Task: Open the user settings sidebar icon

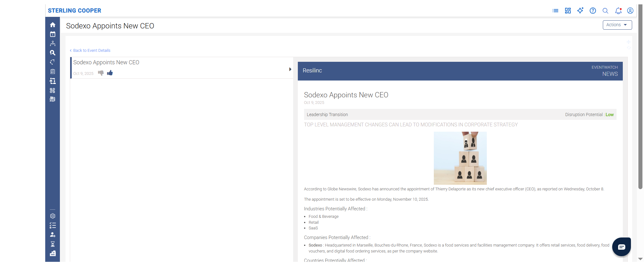Action: (53, 235)
